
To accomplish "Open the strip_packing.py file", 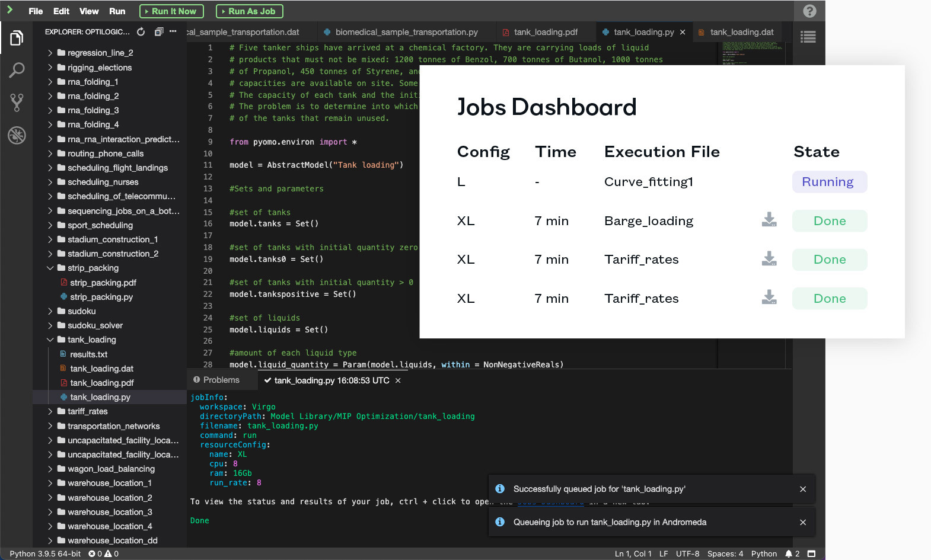I will (x=101, y=297).
